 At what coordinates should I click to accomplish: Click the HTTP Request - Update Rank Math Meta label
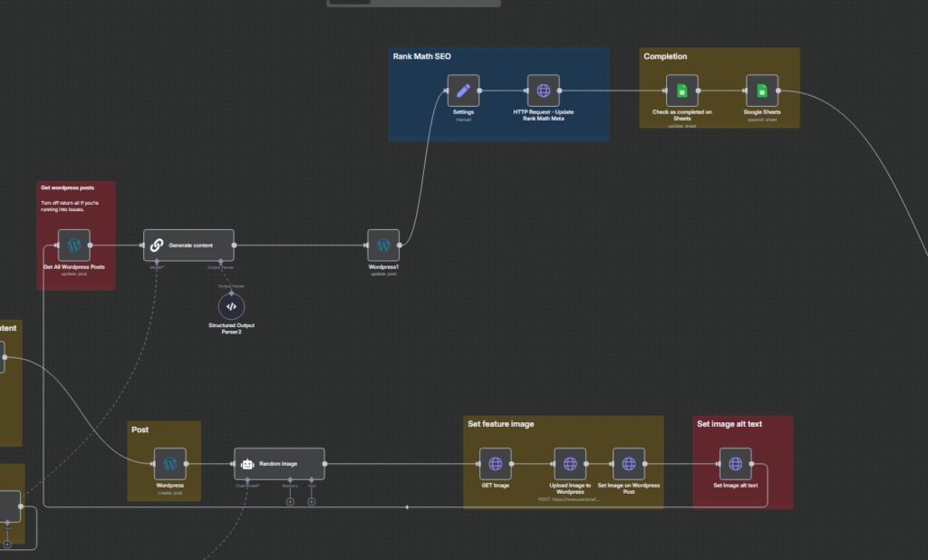click(x=544, y=115)
